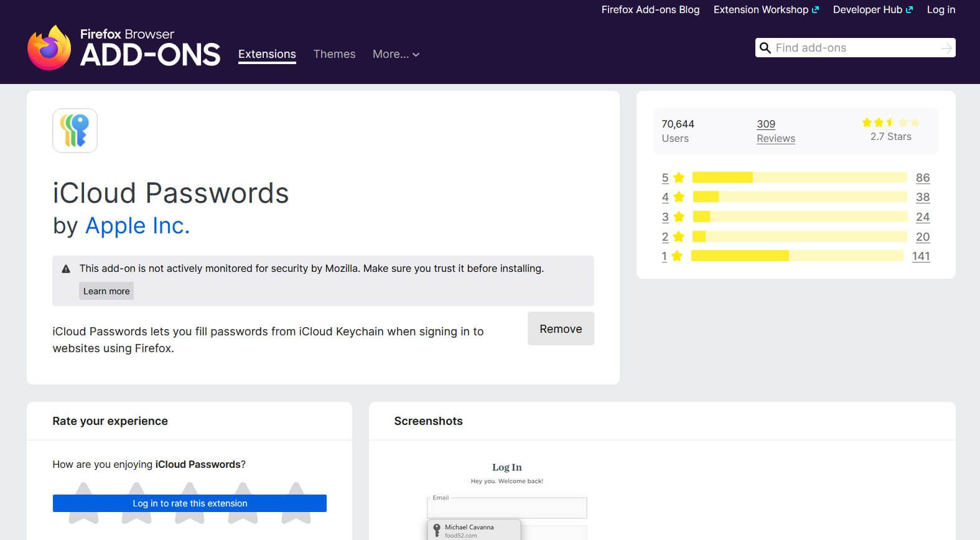Click the Firefox logo icon
This screenshot has height=540, width=980.
tap(49, 48)
